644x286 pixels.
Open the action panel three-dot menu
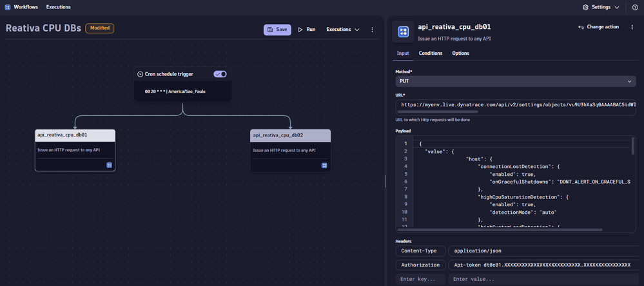632,27
